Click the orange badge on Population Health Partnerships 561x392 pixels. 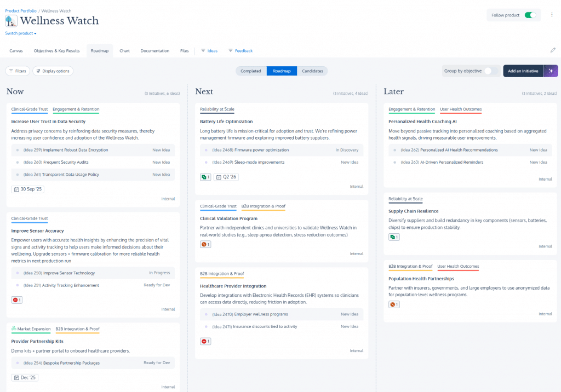click(x=394, y=305)
